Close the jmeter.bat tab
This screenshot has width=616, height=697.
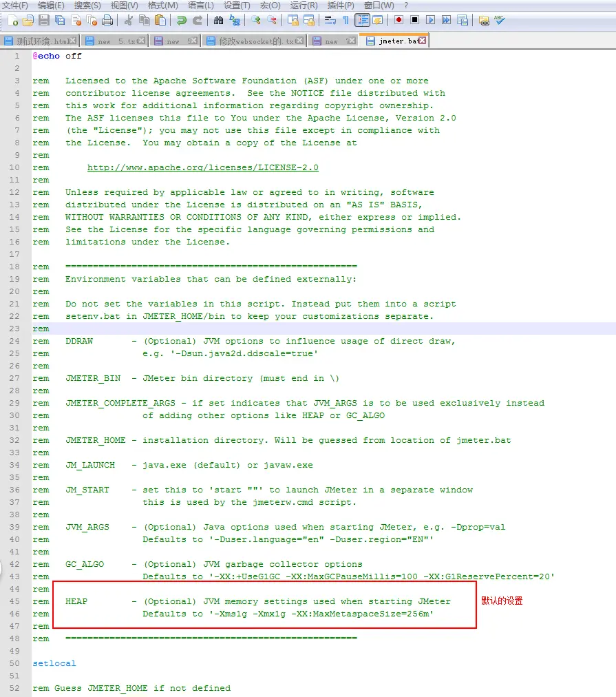click(423, 41)
